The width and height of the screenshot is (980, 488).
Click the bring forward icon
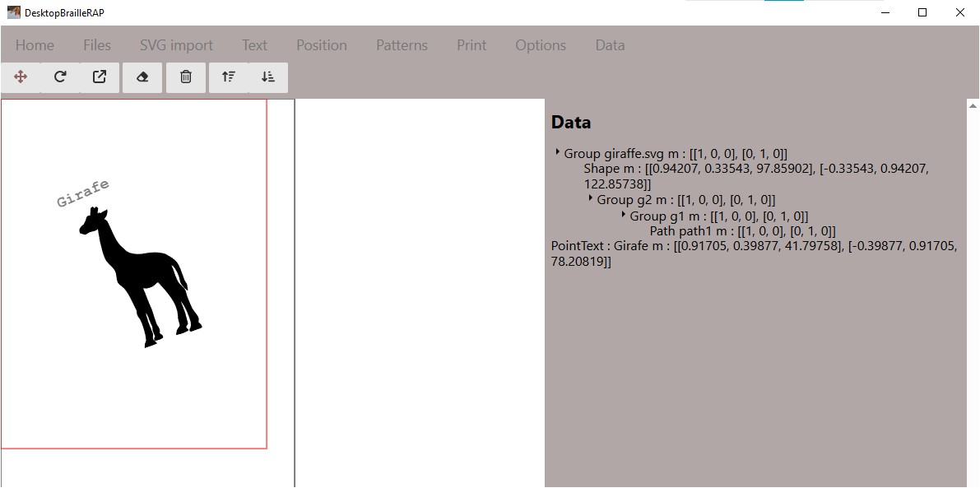coord(229,77)
